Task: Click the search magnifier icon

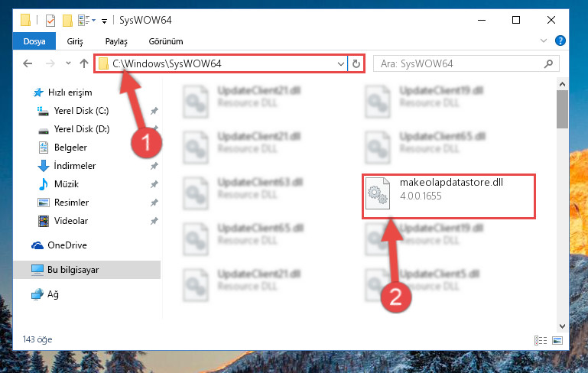Action: point(548,63)
